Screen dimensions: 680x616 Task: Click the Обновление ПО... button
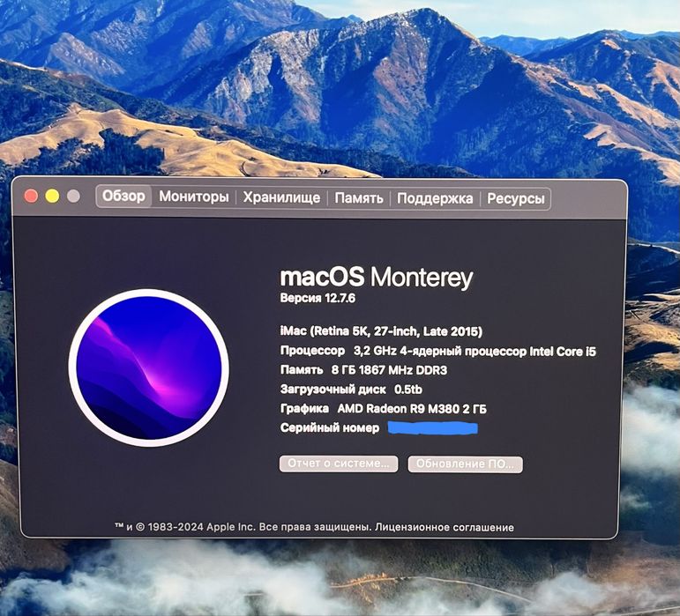coord(466,464)
